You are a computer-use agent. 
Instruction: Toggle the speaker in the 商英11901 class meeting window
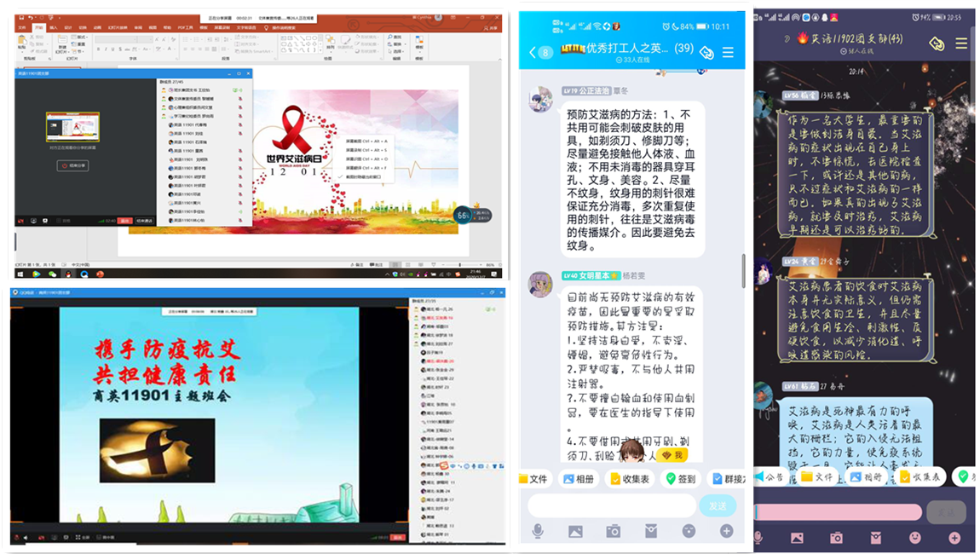(x=24, y=538)
